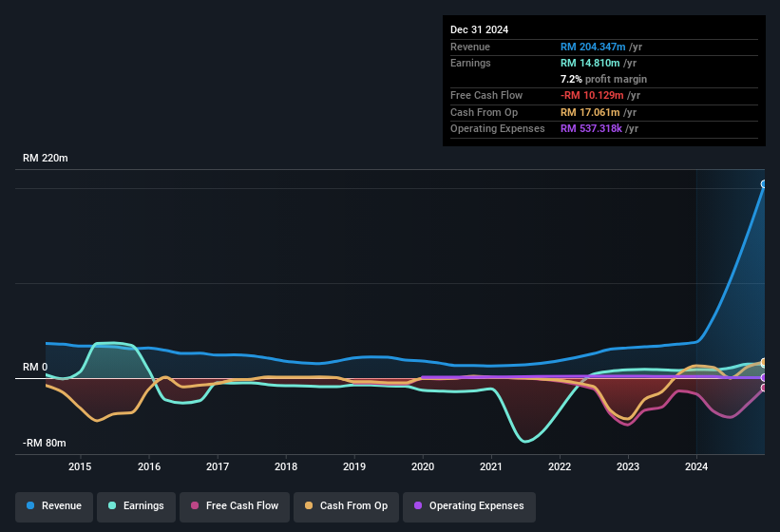Click the 2022 x-axis label
Image resolution: width=780 pixels, height=532 pixels.
pyautogui.click(x=560, y=466)
